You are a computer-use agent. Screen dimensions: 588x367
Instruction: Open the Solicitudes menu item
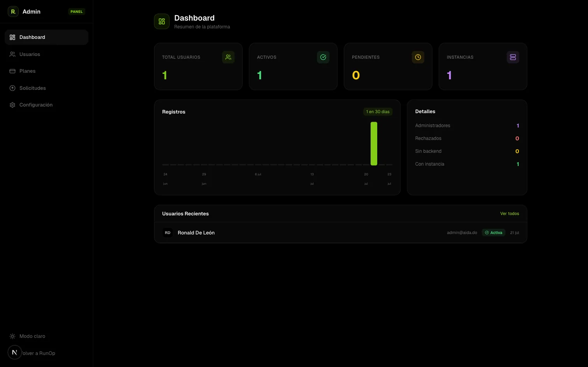click(47, 88)
